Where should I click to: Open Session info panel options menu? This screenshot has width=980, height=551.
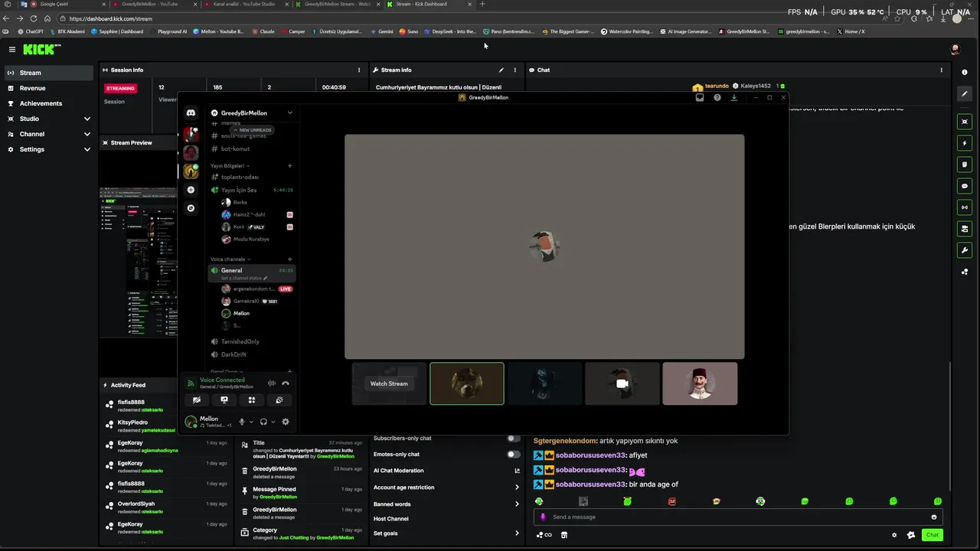tap(359, 70)
